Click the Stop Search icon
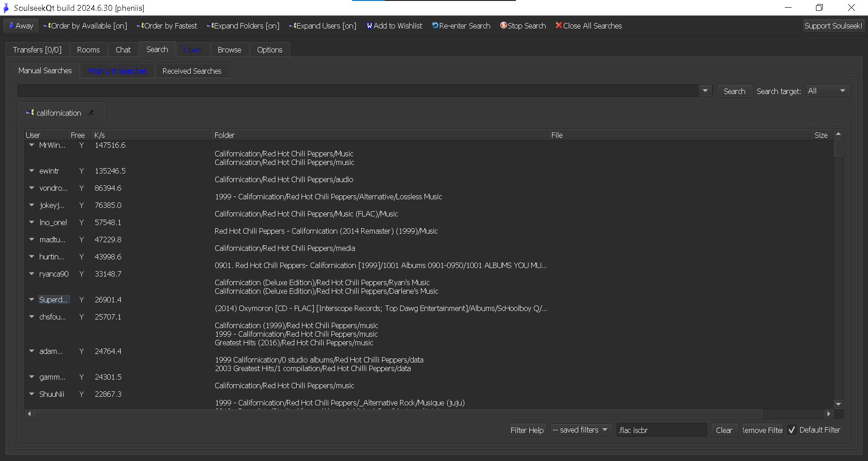 503,26
